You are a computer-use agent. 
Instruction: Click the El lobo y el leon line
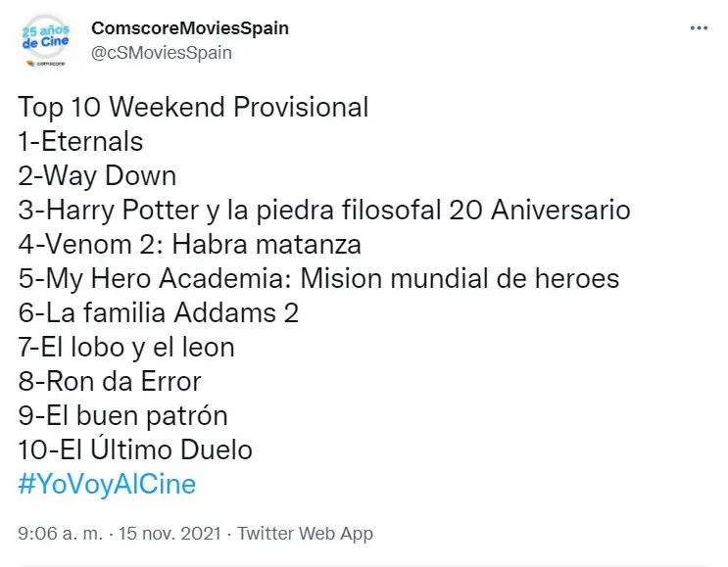point(126,348)
